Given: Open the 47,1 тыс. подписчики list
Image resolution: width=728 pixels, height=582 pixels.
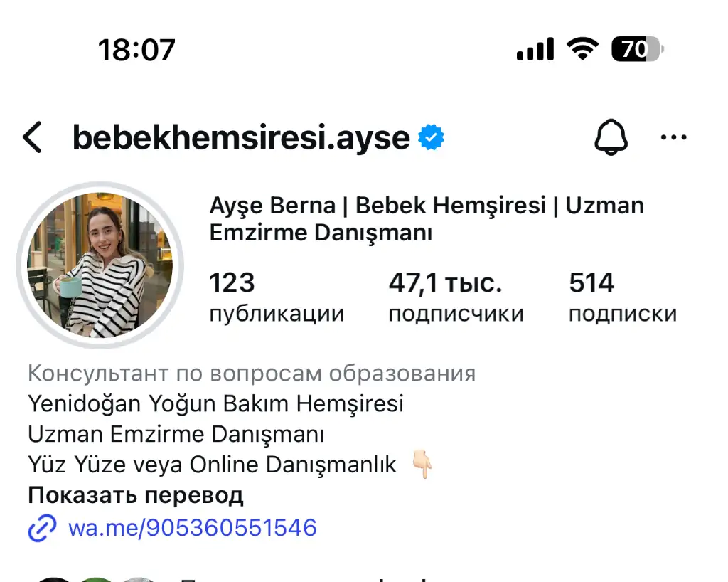Looking at the screenshot, I should tap(456, 297).
